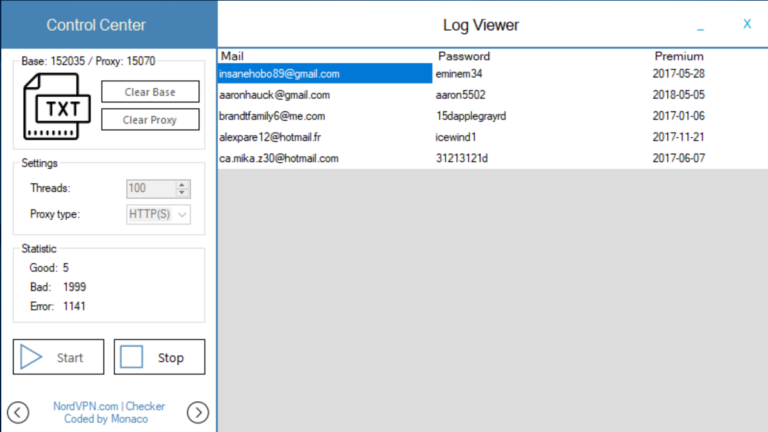Viewport: 768px width, 432px height.
Task: Decrease Threads with the down stepper arrow
Action: (x=182, y=192)
